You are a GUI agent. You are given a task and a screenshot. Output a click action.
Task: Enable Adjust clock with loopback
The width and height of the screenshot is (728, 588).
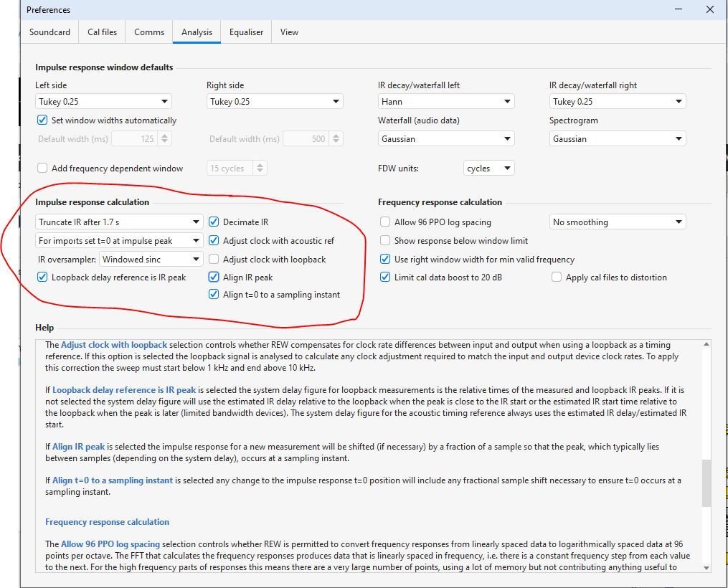pos(214,259)
